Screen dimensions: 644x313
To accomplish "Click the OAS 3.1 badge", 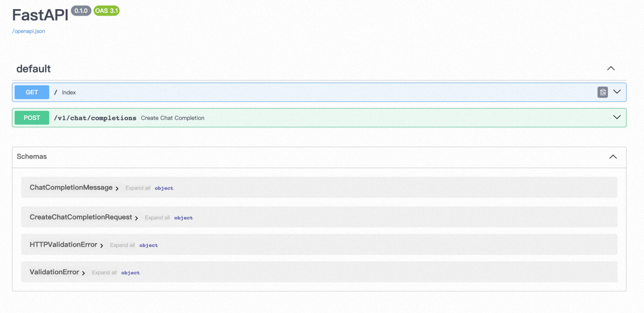I will [106, 11].
